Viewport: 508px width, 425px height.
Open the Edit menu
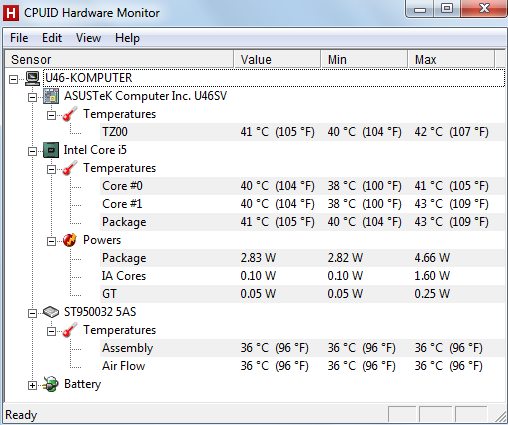click(x=52, y=38)
